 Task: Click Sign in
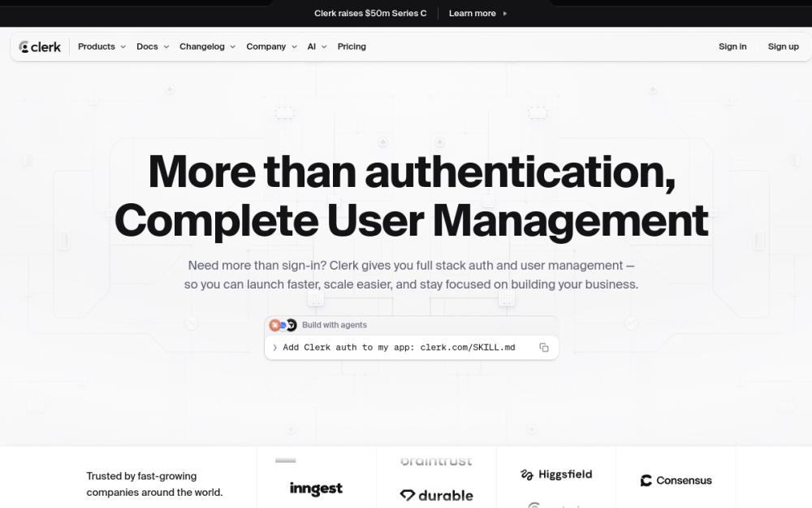tap(732, 46)
